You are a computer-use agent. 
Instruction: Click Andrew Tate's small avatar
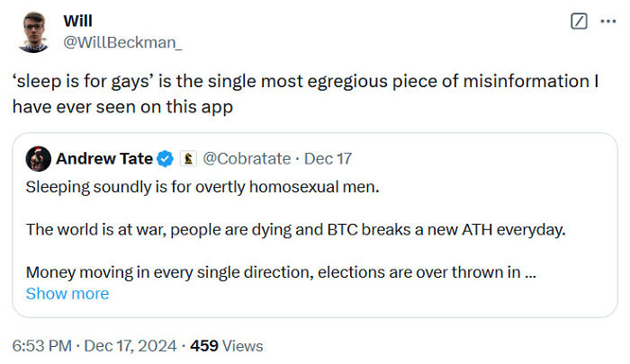tap(37, 159)
